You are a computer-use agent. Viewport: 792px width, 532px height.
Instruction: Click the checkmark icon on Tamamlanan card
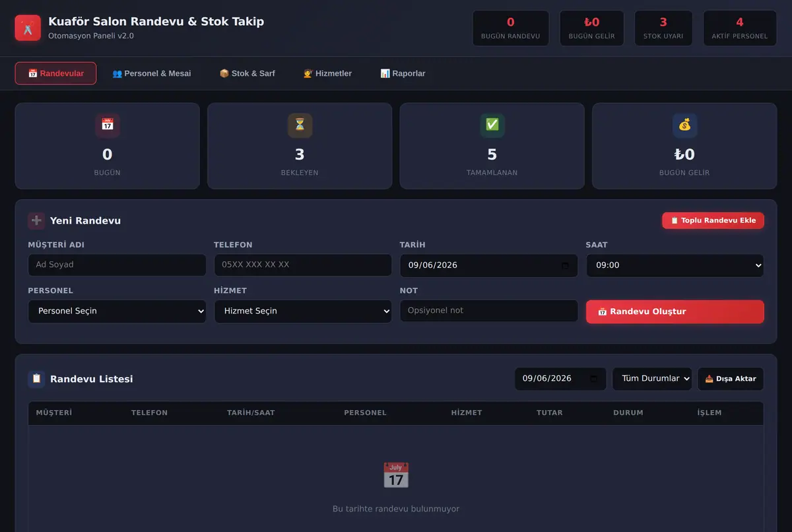[492, 125]
